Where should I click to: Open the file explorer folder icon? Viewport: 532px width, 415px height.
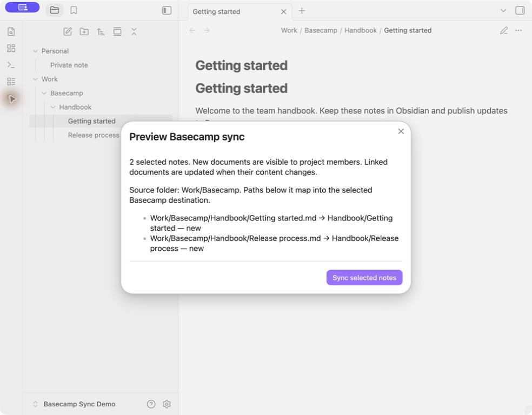(x=54, y=10)
